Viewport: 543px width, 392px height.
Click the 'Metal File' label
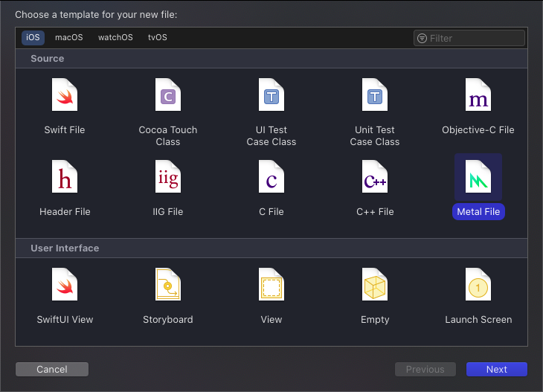tap(478, 211)
